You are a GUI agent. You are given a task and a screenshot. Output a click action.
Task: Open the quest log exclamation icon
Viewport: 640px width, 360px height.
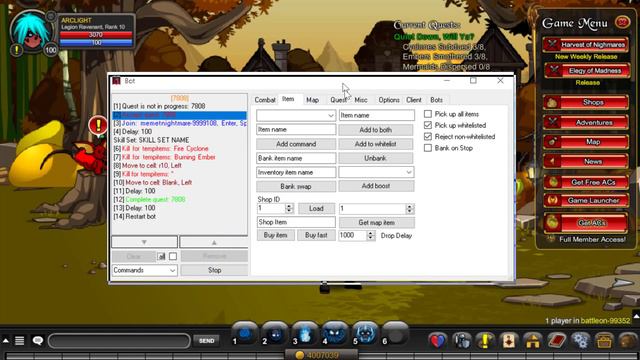pos(485,340)
